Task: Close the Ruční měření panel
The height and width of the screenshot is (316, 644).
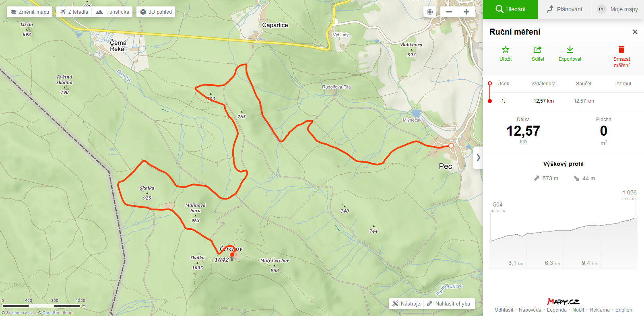Action: (635, 32)
